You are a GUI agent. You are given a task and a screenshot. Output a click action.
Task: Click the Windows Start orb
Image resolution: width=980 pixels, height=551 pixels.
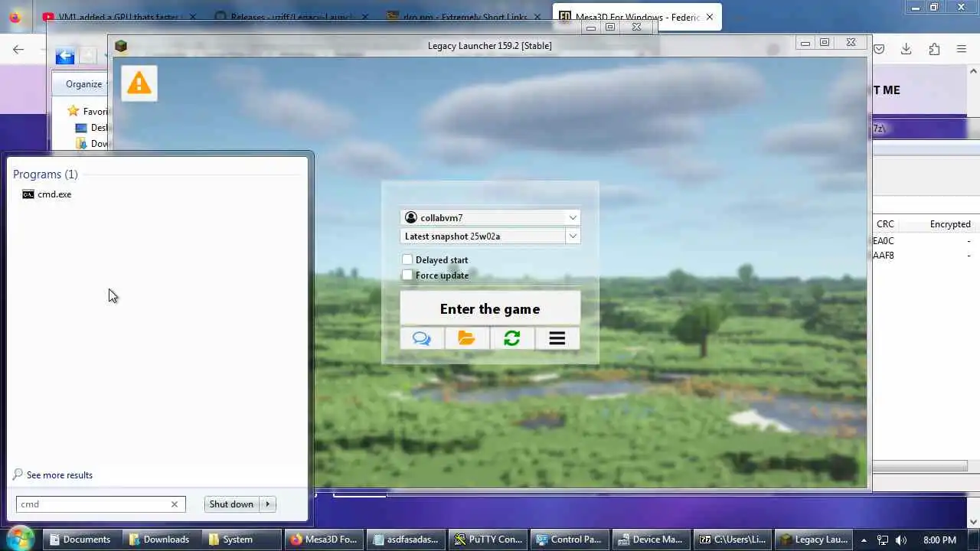click(x=19, y=539)
